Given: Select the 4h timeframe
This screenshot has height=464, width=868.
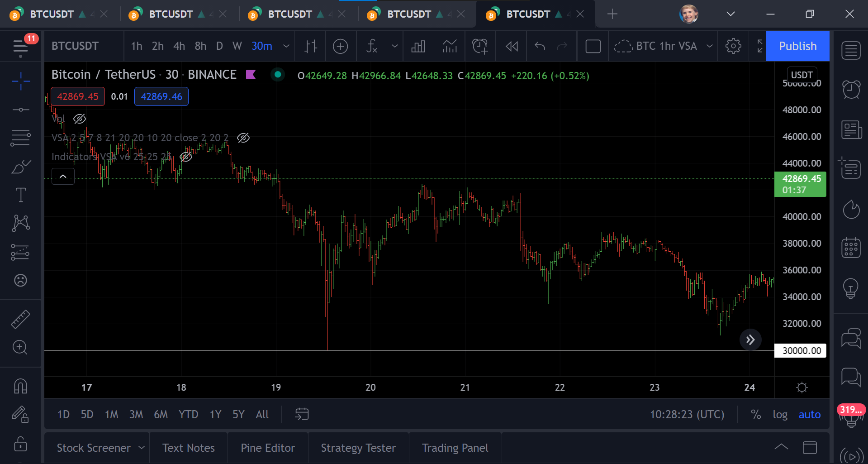Looking at the screenshot, I should (x=179, y=46).
